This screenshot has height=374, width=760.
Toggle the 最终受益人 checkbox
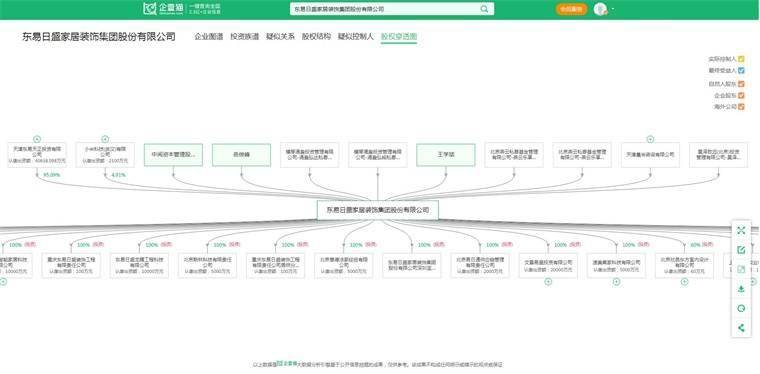[x=741, y=71]
